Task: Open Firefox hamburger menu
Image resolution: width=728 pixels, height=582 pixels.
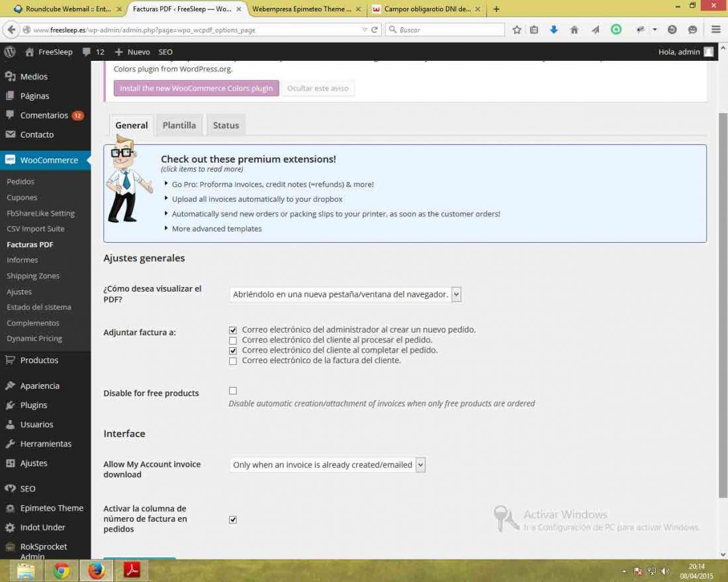Action: coord(715,30)
